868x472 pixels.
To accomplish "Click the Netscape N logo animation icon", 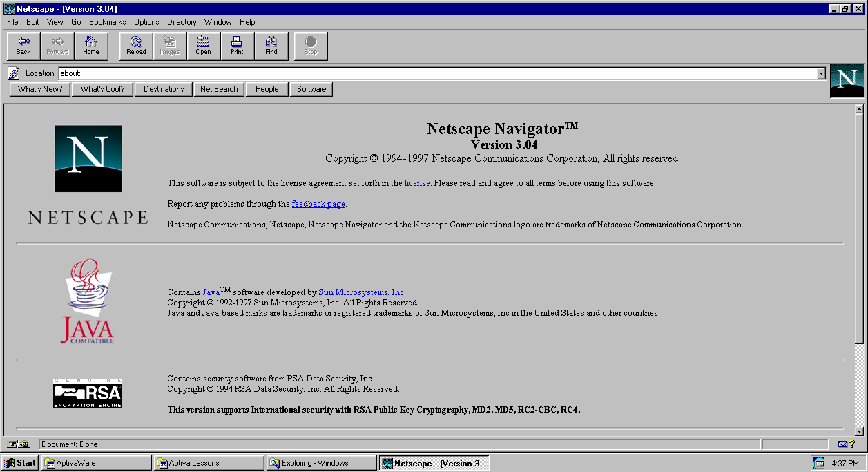I will [x=847, y=80].
